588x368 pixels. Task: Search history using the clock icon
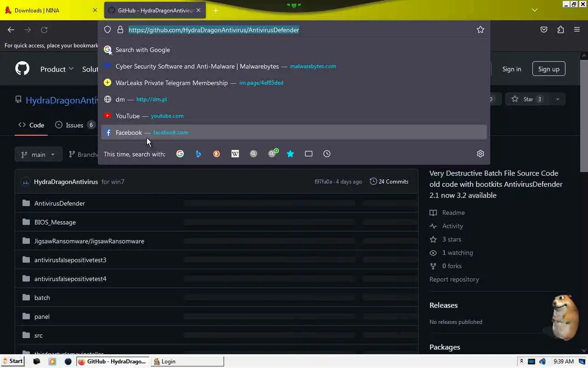pos(327,154)
